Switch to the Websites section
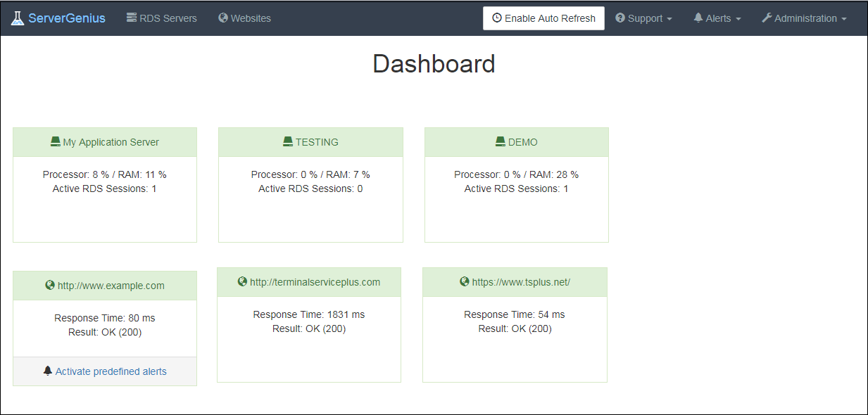This screenshot has height=415, width=868. (x=244, y=18)
